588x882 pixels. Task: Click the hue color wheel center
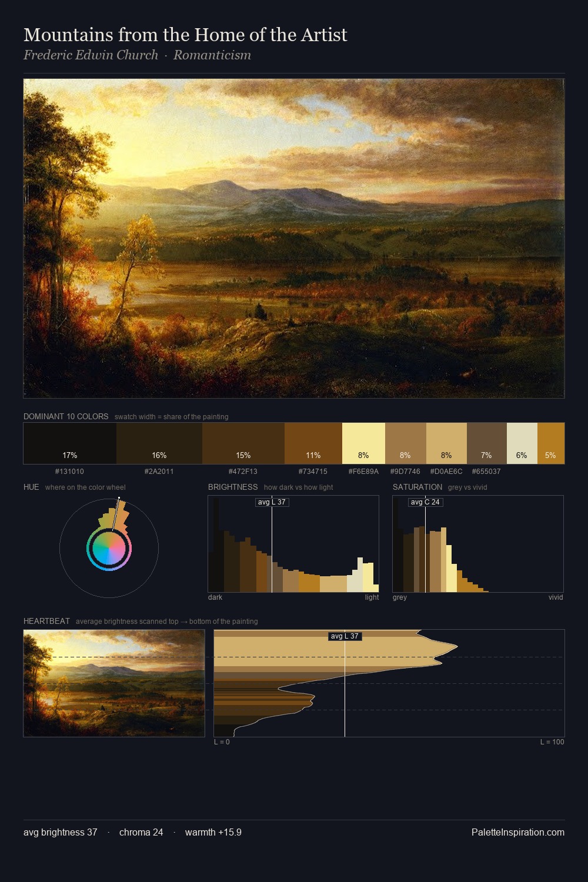[x=109, y=548]
